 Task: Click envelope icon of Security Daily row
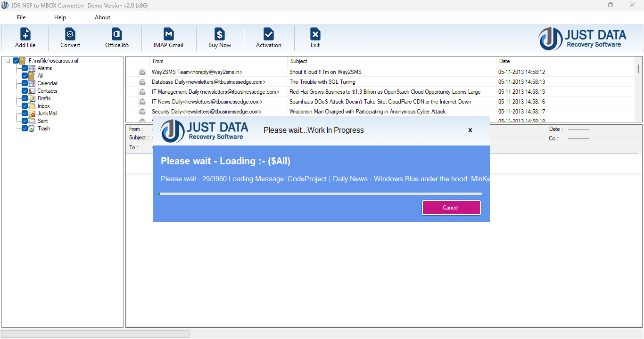coord(142,112)
